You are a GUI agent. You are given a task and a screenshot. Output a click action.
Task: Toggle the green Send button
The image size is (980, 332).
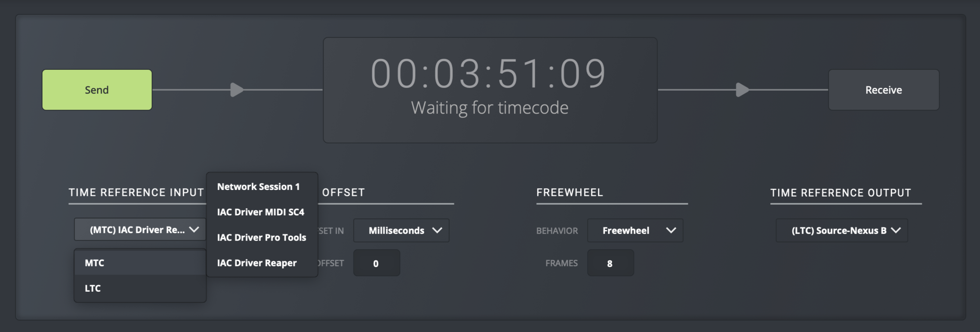coord(97,90)
